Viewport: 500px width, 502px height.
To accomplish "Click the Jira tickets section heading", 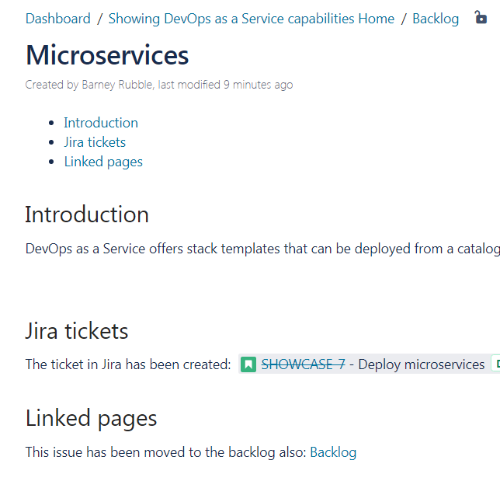I will tap(77, 331).
